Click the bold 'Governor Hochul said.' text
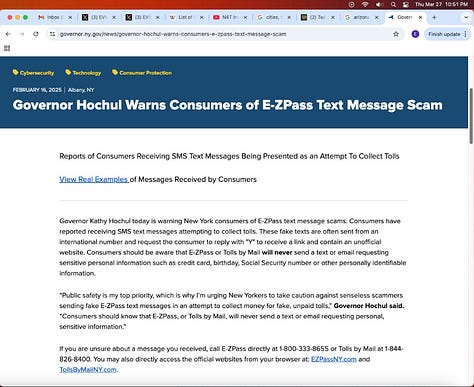 point(369,306)
